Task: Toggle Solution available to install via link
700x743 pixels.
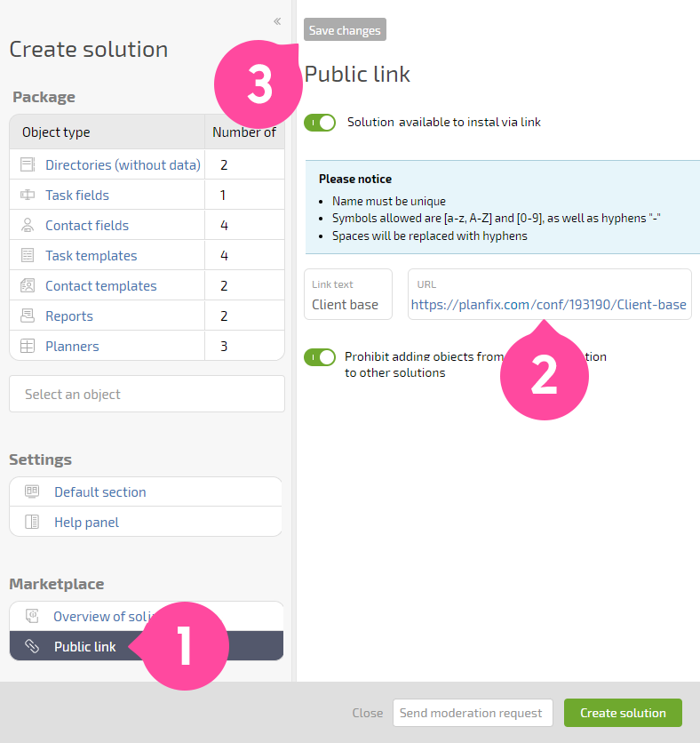Action: tap(320, 123)
